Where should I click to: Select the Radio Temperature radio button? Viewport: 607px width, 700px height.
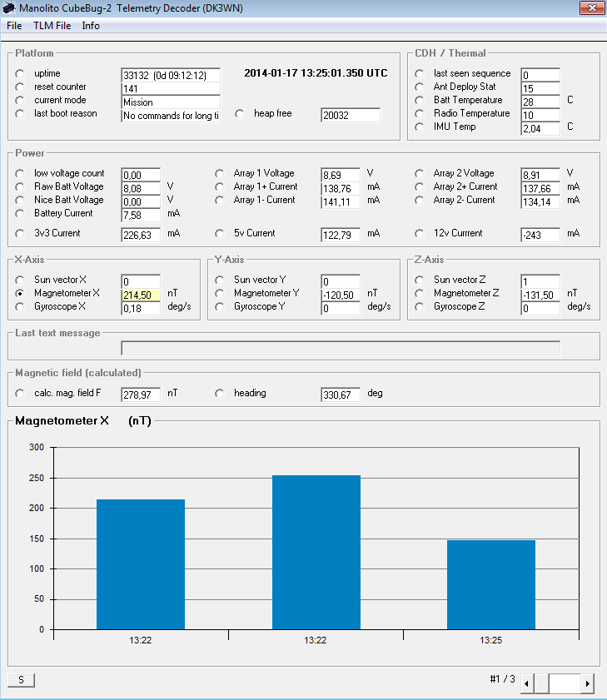[419, 114]
